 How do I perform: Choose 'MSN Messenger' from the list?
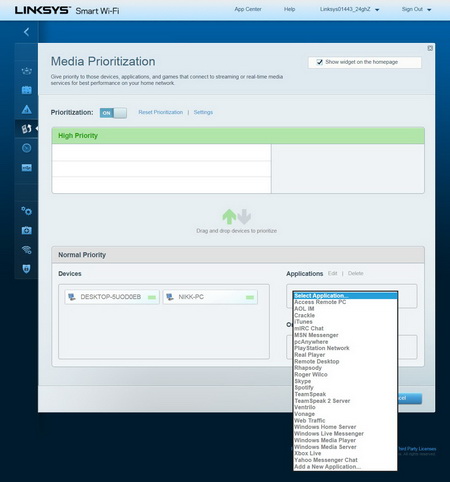tap(345, 335)
